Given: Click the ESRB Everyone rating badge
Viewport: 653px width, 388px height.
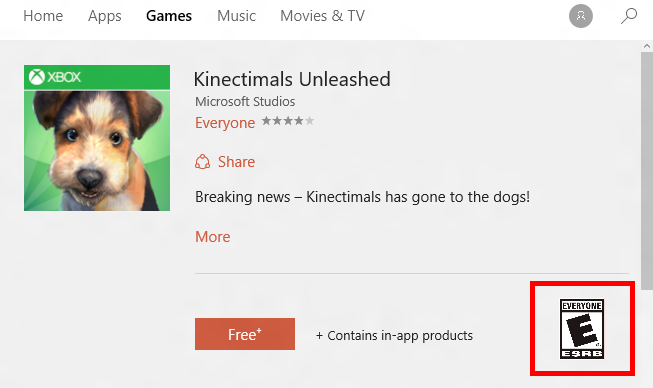Looking at the screenshot, I should tap(582, 329).
